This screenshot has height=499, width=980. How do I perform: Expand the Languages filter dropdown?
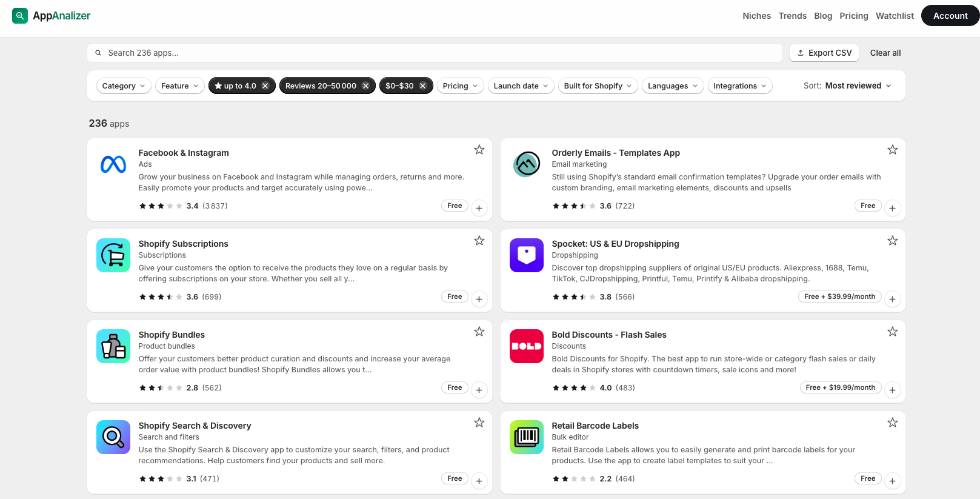pyautogui.click(x=673, y=86)
